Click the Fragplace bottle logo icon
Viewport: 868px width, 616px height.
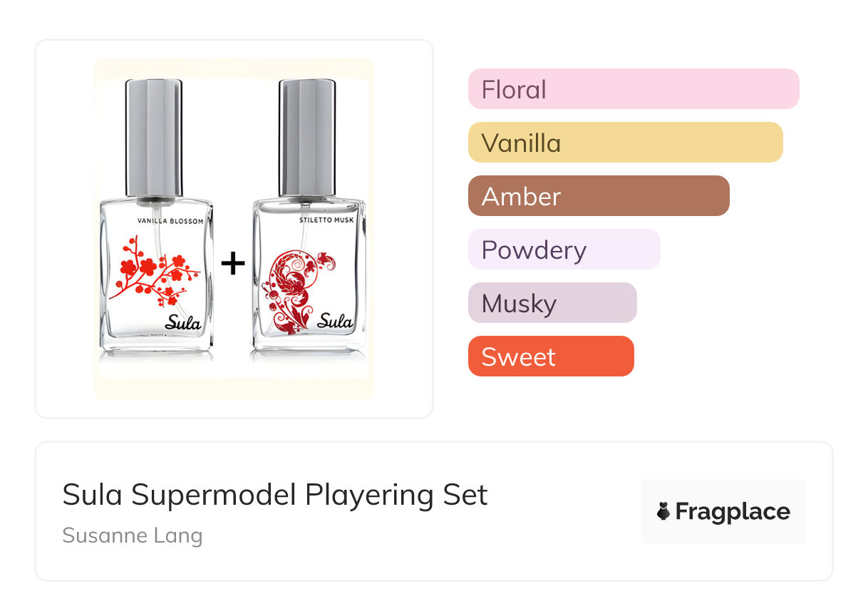pos(663,511)
